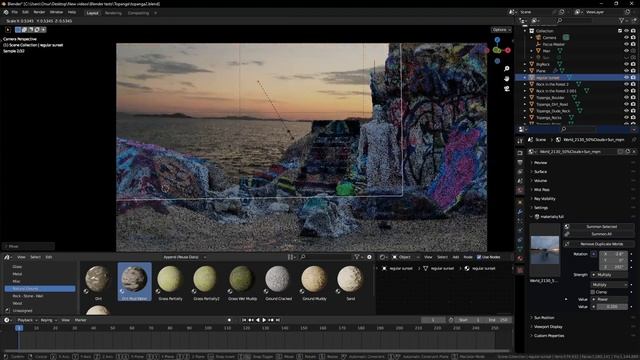Open the Edit menu in top bar
This screenshot has height=360, width=640.
[x=25, y=12]
